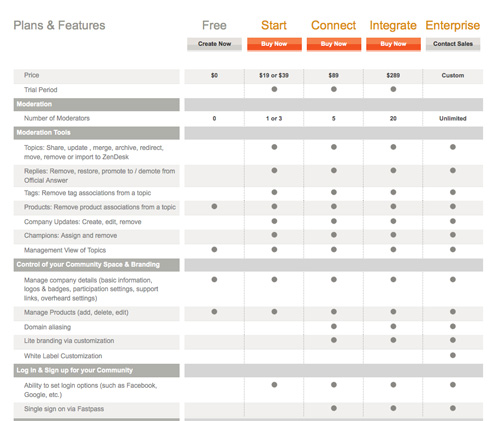This screenshot has width=500, height=421.
Task: Click White Label Customization dot under Enterprise
Action: [453, 355]
